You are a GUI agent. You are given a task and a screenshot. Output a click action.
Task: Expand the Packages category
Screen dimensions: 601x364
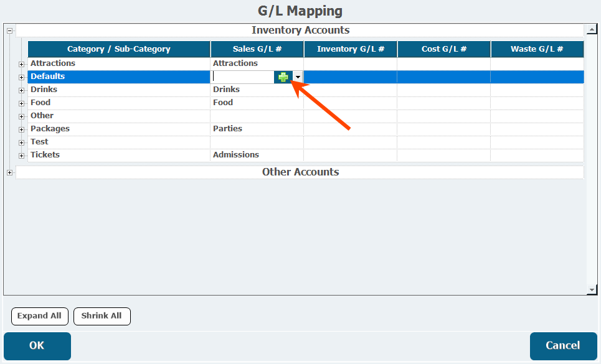point(21,129)
